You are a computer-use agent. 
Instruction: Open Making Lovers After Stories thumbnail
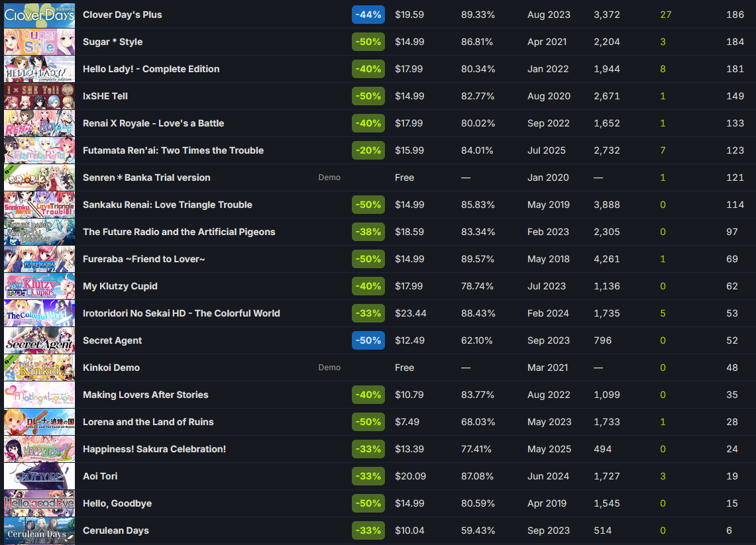point(40,395)
